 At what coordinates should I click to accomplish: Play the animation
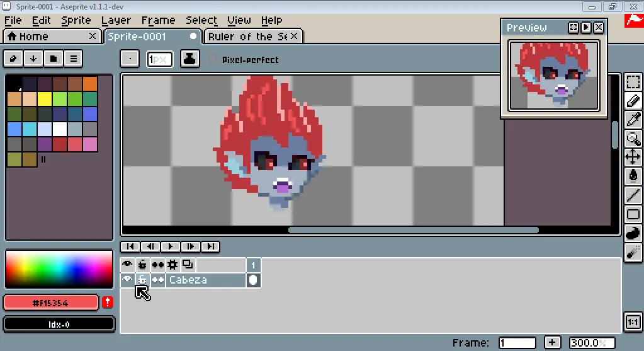pyautogui.click(x=171, y=246)
